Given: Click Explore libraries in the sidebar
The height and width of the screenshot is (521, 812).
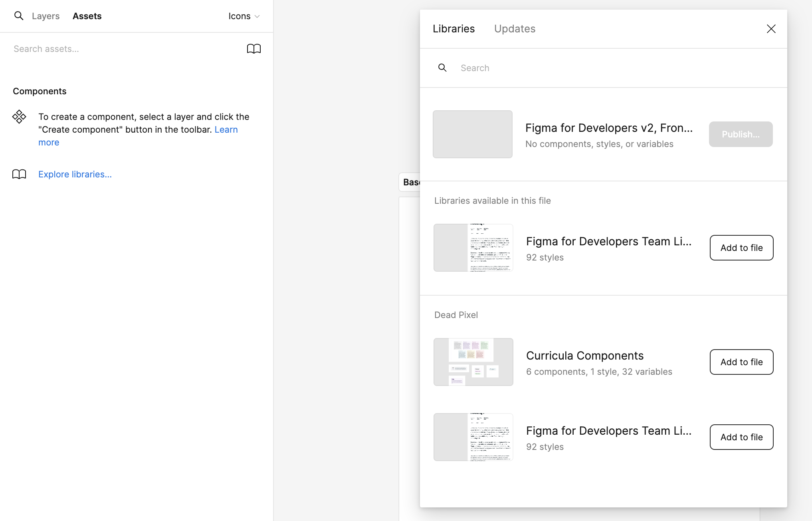Looking at the screenshot, I should point(75,174).
